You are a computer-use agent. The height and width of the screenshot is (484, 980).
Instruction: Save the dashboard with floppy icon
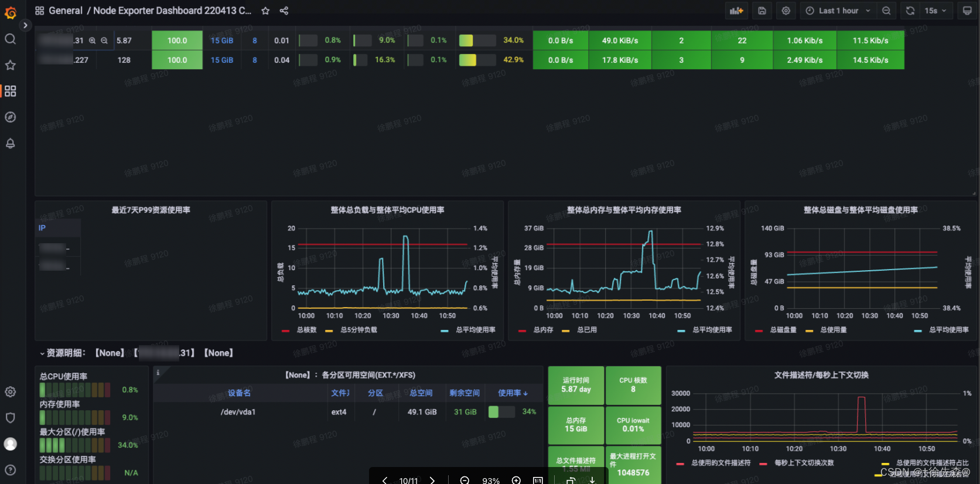click(x=762, y=11)
